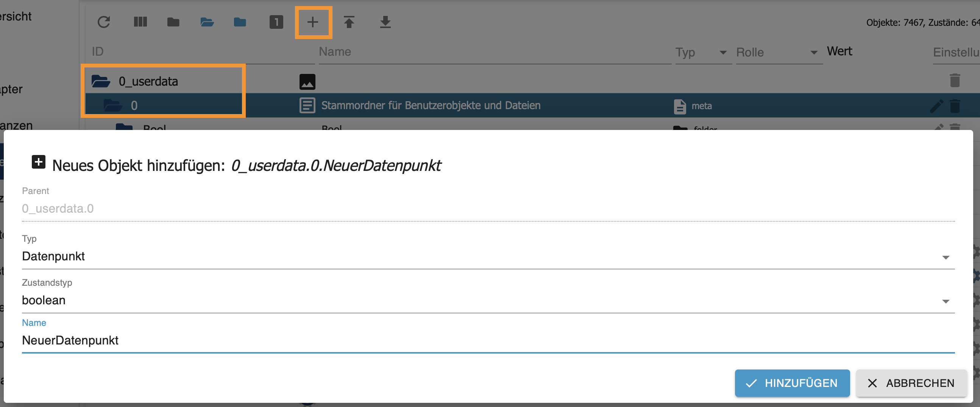Open the column configuration icon
Viewport: 980px width, 407px height.
click(x=140, y=22)
